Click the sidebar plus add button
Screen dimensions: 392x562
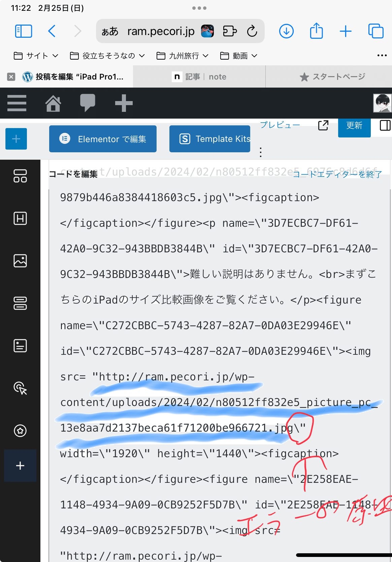(20, 466)
